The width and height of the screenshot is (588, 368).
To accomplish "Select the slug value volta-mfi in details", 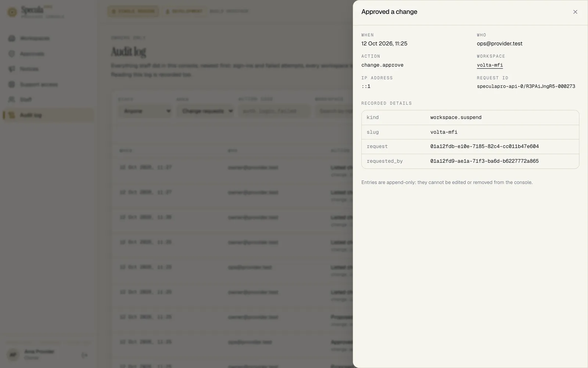I will coord(444,132).
